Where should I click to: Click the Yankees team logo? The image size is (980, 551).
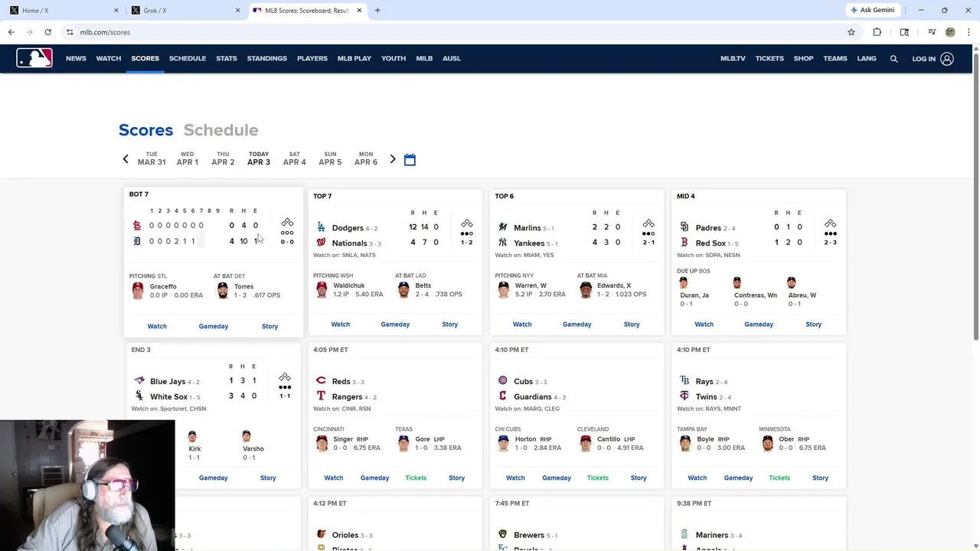pos(503,243)
